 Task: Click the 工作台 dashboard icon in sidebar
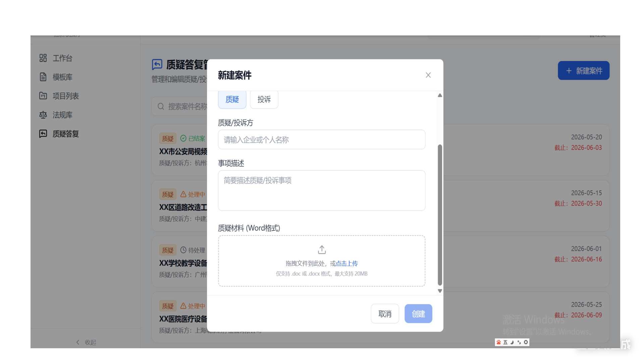tap(43, 58)
